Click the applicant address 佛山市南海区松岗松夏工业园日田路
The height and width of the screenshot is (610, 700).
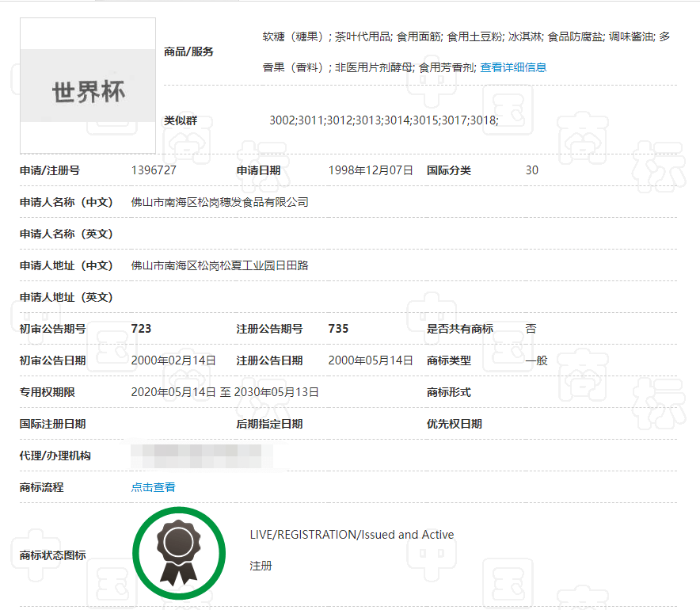(219, 265)
